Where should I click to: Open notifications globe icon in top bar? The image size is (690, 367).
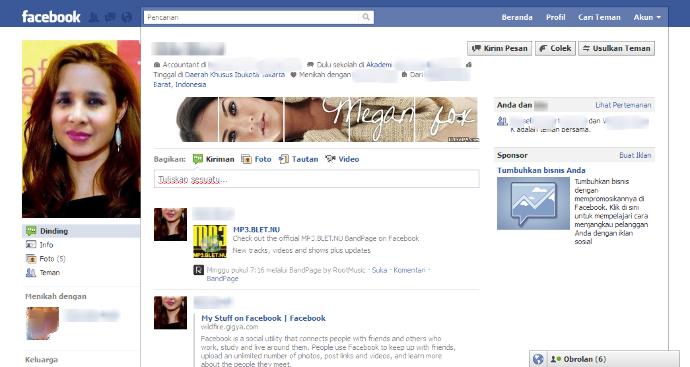coord(127,18)
